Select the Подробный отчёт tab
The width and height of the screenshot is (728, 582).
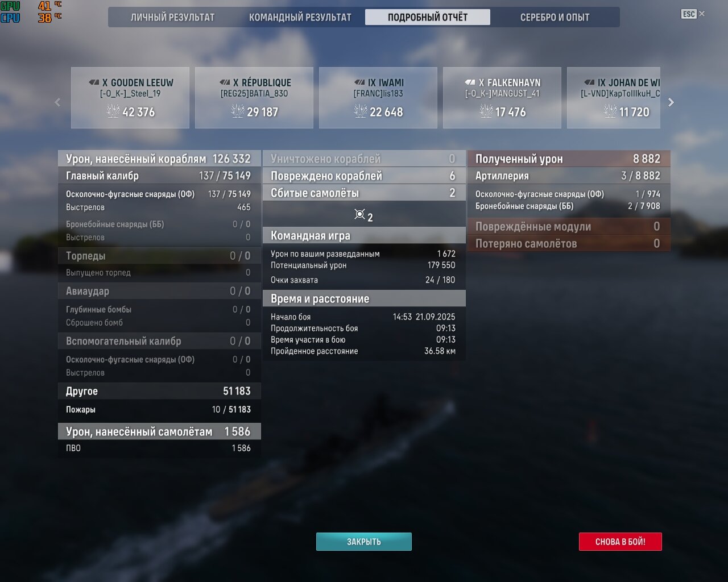pos(427,17)
